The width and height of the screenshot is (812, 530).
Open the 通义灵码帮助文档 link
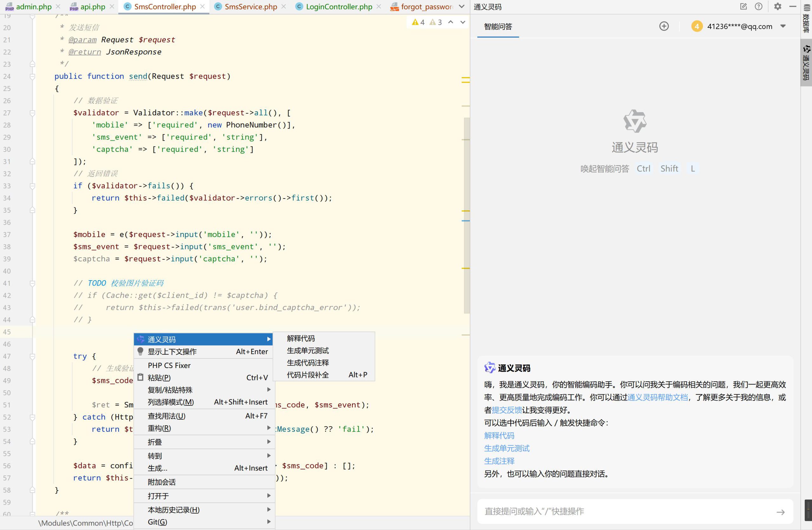point(657,397)
